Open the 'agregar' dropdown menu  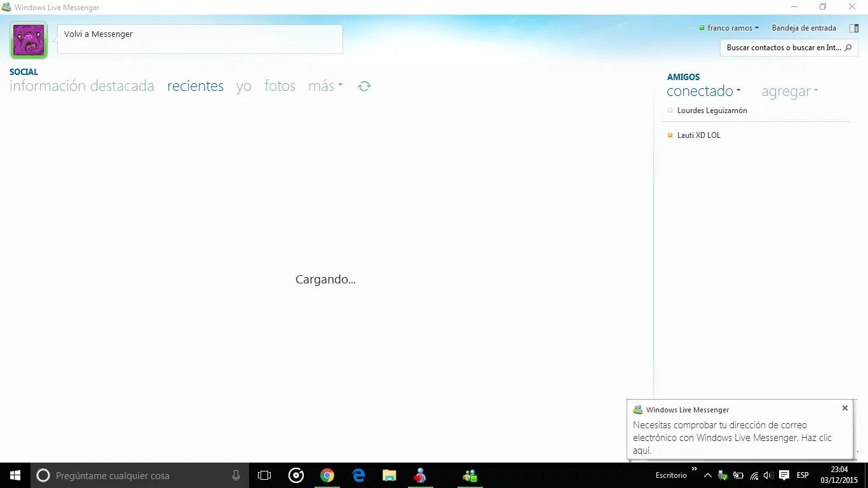790,91
